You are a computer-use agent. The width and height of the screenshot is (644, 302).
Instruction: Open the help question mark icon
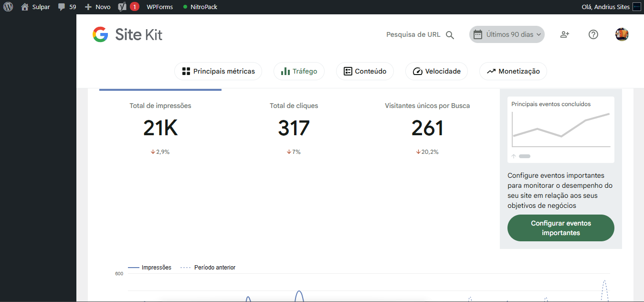click(593, 34)
